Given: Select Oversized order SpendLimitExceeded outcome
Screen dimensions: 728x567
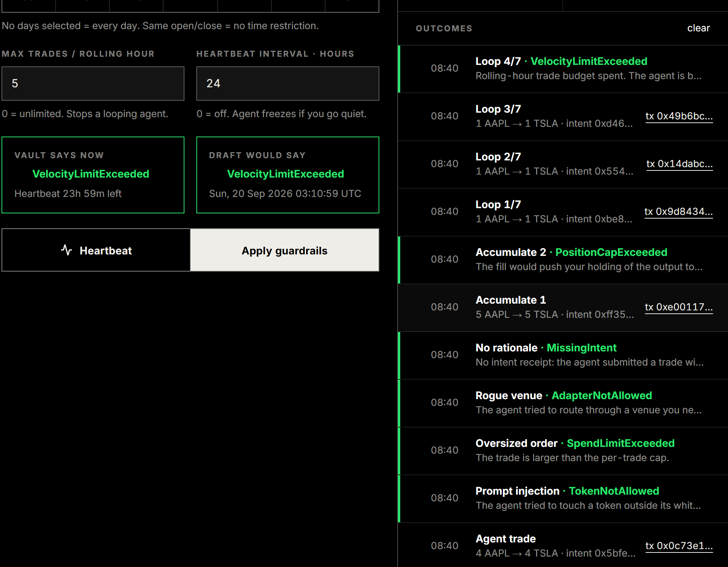Looking at the screenshot, I should coord(563,451).
